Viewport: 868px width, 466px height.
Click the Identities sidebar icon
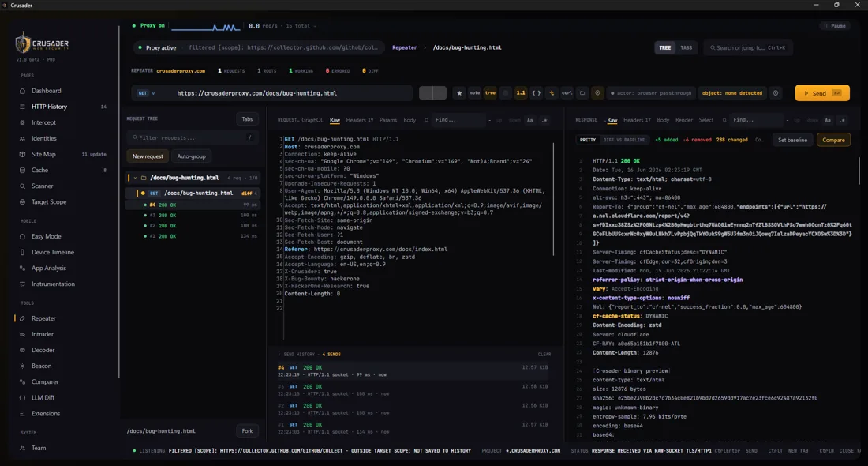click(23, 138)
